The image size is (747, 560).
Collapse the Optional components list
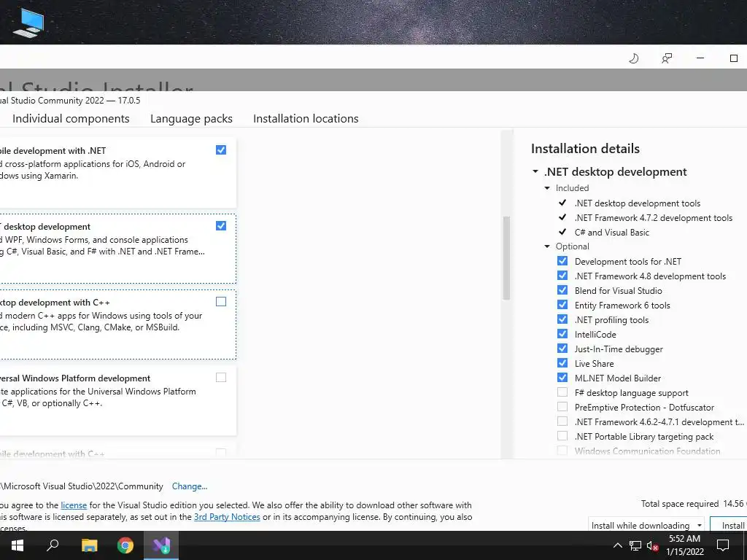(x=547, y=246)
